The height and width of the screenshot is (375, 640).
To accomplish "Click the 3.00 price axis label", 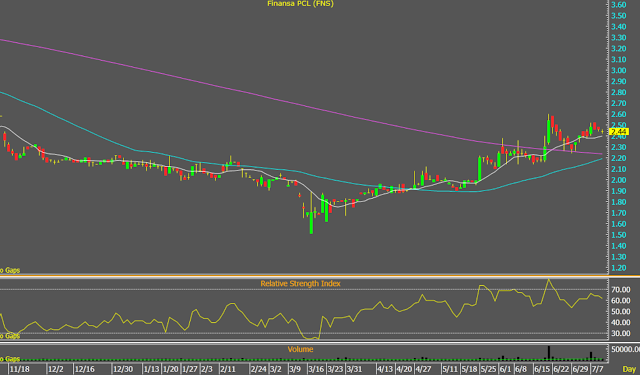I will 619,70.
